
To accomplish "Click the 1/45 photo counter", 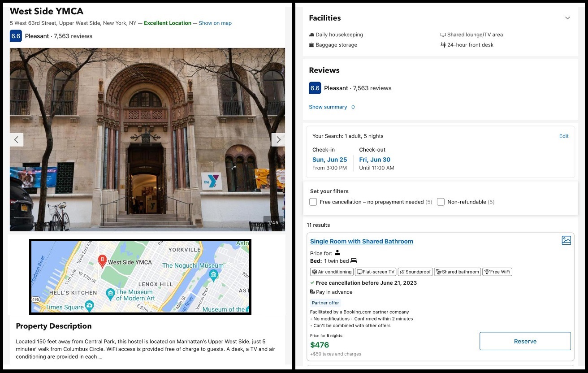I will 273,222.
